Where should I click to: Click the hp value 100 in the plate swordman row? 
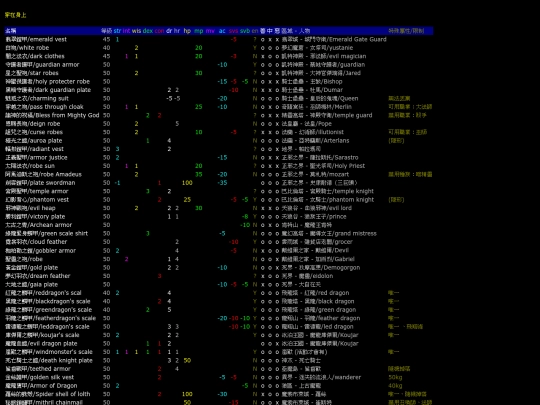pos(187,183)
